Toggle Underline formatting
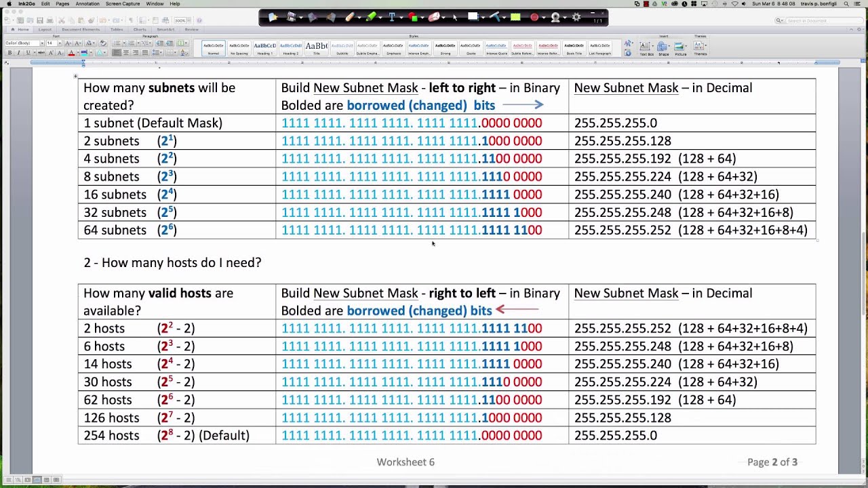The image size is (868, 488). pyautogui.click(x=28, y=52)
